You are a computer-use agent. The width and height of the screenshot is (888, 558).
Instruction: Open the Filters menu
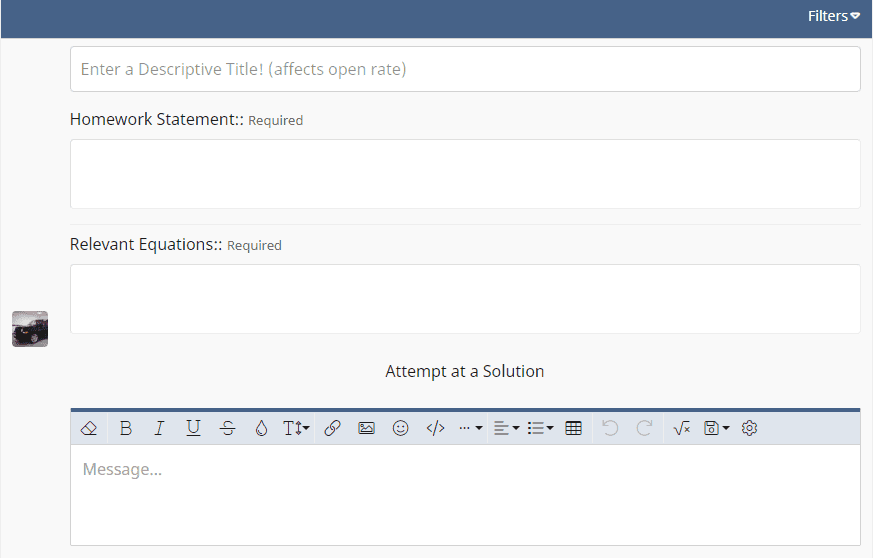[833, 16]
